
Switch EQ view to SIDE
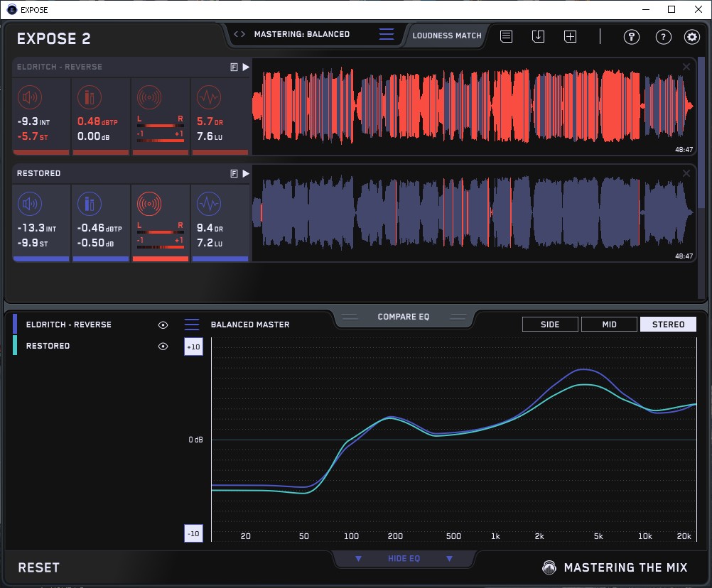click(550, 325)
